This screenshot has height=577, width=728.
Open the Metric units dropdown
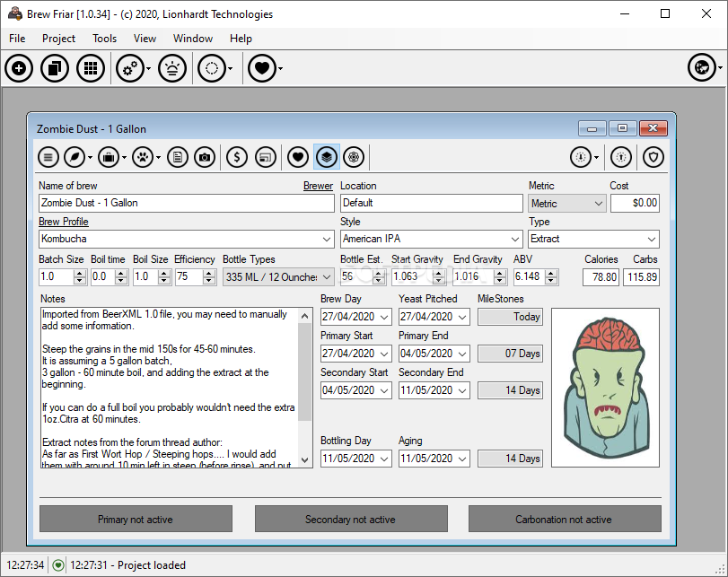click(x=599, y=204)
